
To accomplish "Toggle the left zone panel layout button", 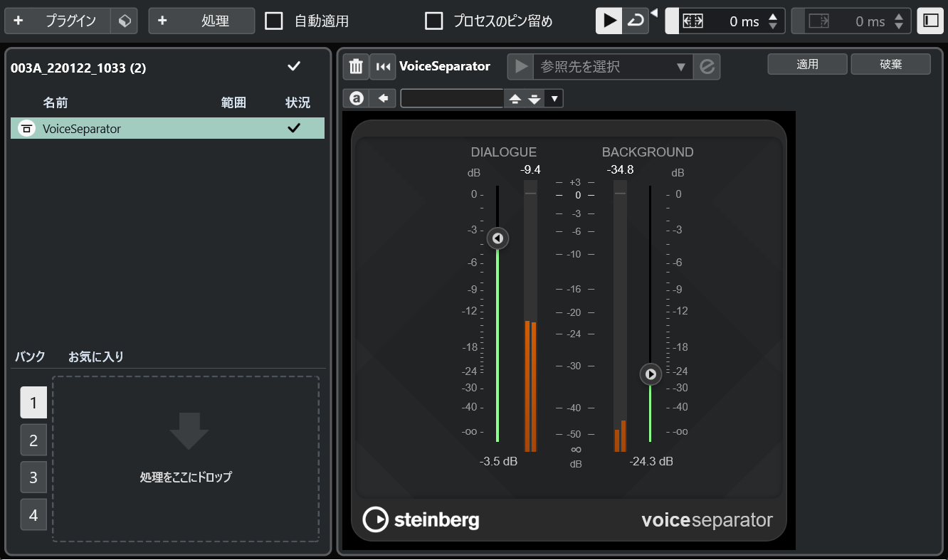I will 930,21.
